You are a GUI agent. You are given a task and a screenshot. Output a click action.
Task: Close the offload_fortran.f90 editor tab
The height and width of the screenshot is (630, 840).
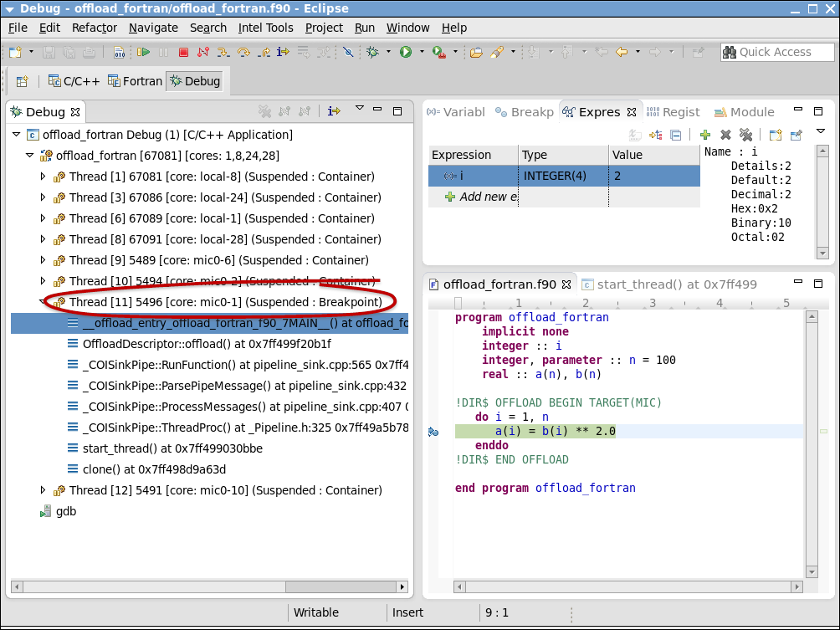pyautogui.click(x=566, y=284)
